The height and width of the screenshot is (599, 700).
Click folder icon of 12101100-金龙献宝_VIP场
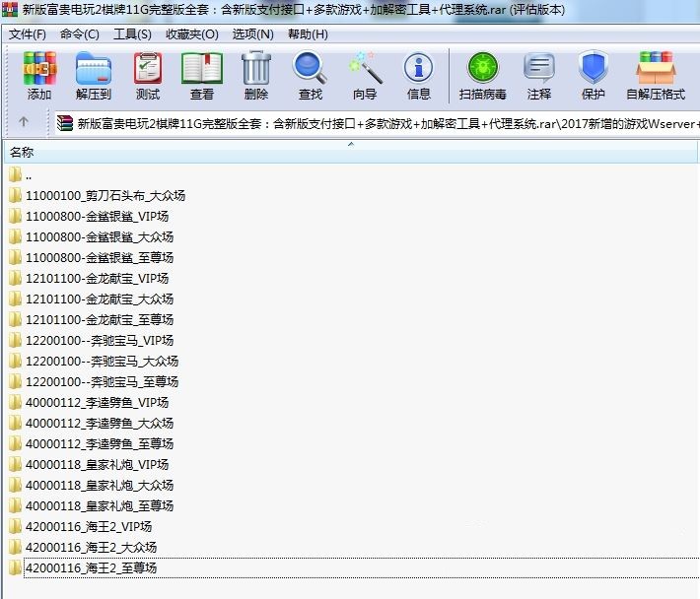pos(15,278)
